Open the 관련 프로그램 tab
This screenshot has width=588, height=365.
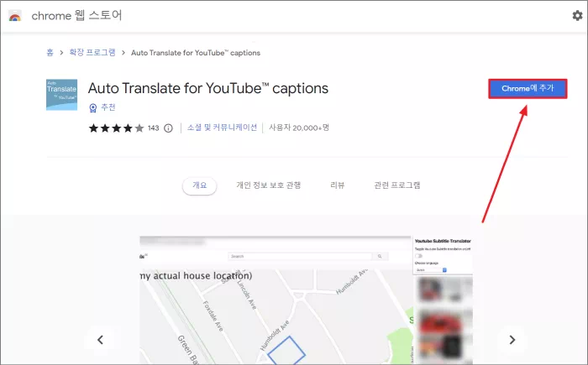click(397, 185)
